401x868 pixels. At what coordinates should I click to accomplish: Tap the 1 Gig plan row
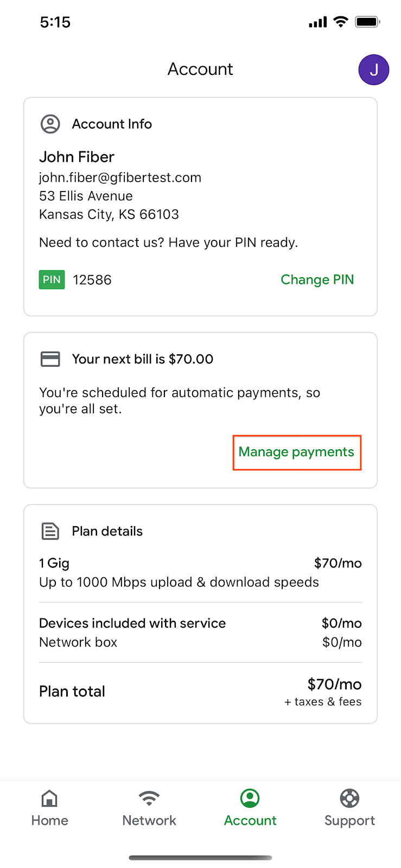point(54,563)
